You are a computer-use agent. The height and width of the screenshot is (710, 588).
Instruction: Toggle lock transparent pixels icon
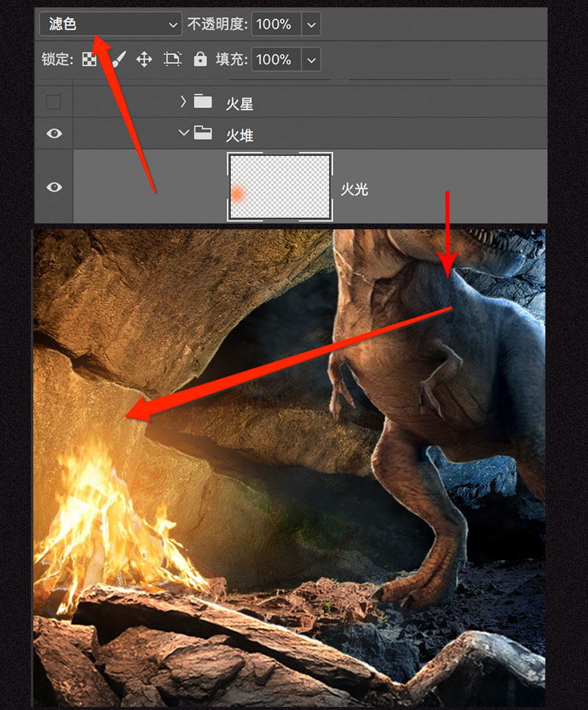click(89, 60)
